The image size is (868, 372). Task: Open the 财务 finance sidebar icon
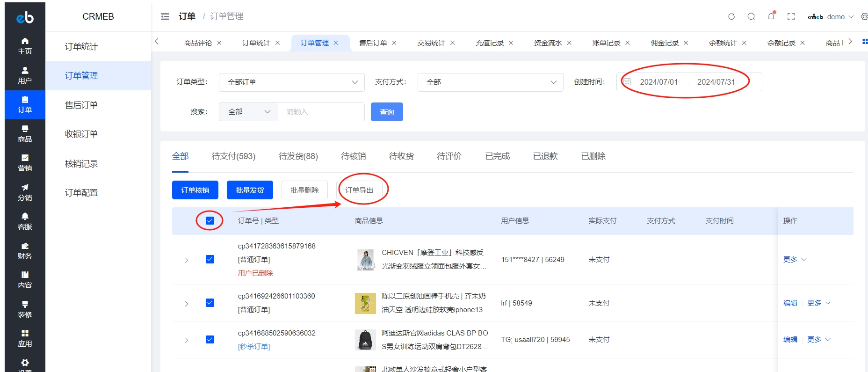tap(25, 251)
